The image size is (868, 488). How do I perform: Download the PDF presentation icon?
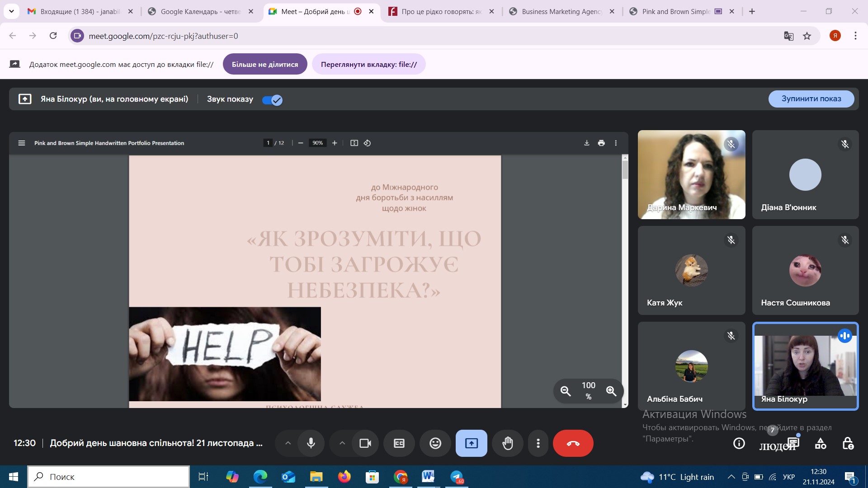[x=587, y=143]
